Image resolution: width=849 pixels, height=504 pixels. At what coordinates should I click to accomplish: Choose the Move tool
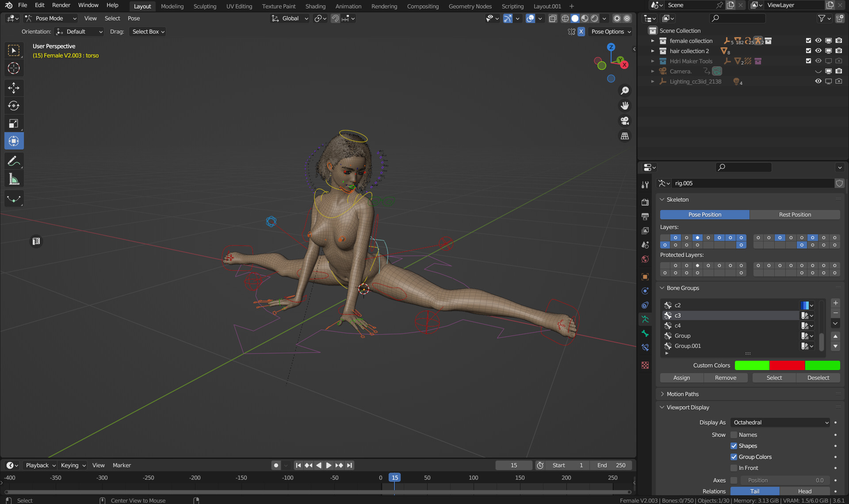point(14,88)
